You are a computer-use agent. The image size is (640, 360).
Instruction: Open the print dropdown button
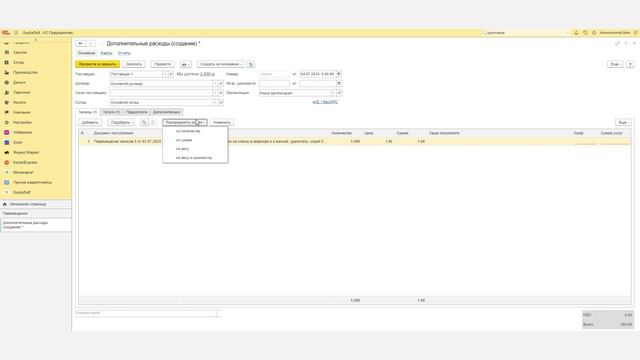tap(185, 64)
